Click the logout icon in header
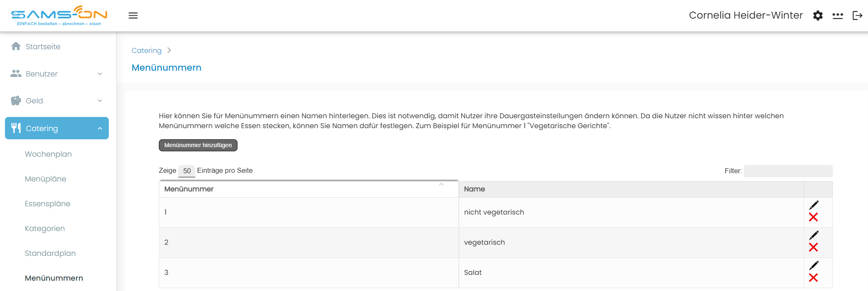 (x=857, y=16)
